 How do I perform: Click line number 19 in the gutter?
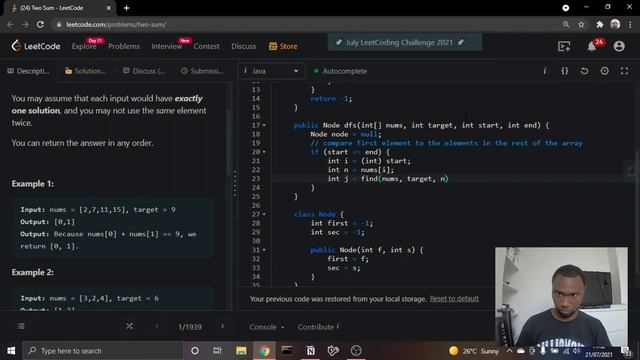[x=256, y=143]
